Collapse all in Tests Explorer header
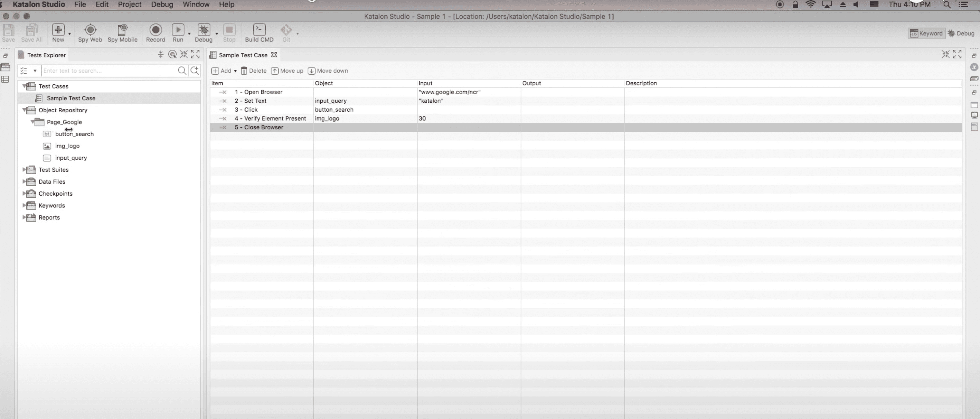 click(161, 54)
